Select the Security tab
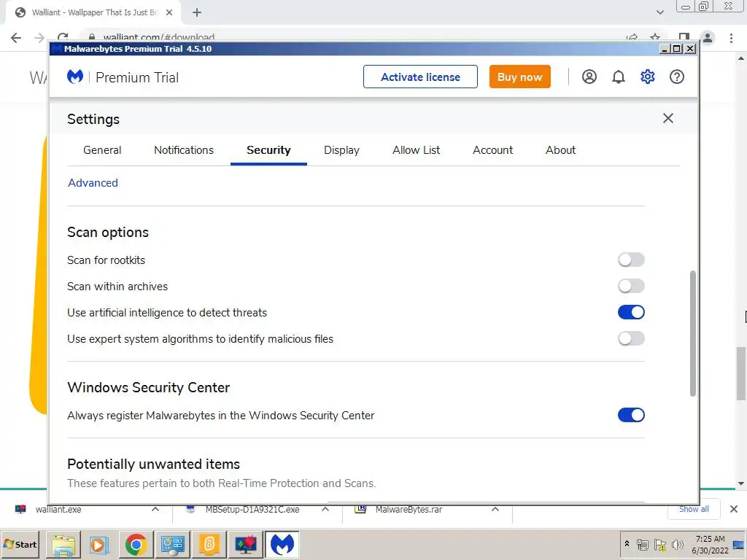 (x=268, y=150)
